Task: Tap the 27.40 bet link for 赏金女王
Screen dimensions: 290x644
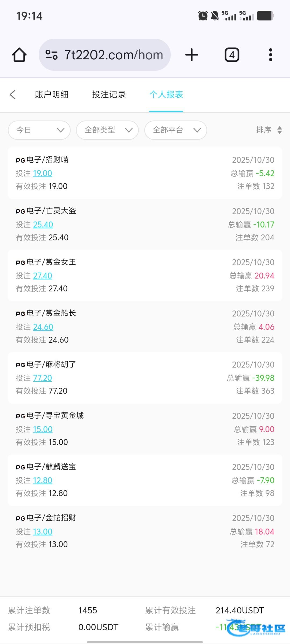Action: click(42, 276)
